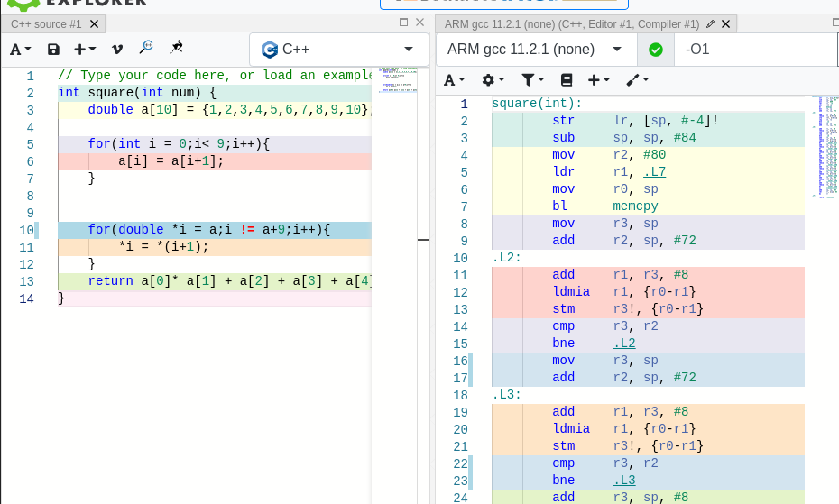Rename the compiler tab using the pencil icon
Image resolution: width=839 pixels, height=504 pixels.
tap(710, 23)
